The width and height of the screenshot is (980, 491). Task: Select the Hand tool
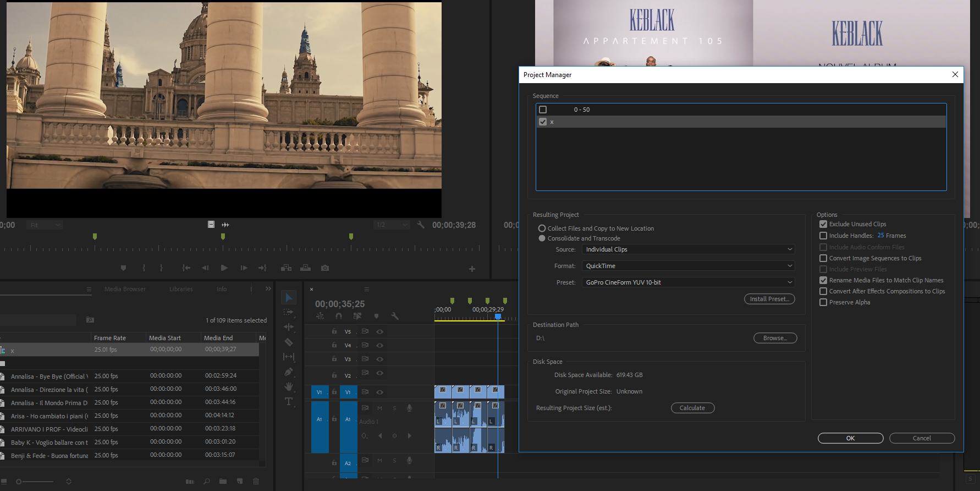point(288,386)
